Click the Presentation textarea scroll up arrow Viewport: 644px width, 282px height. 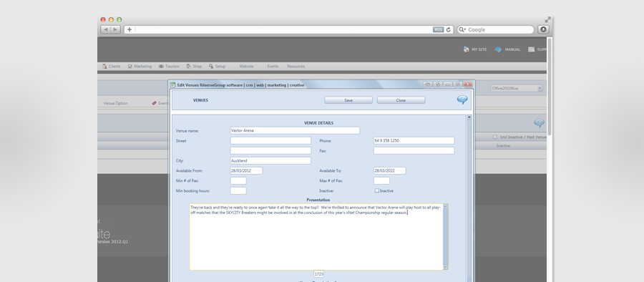click(x=446, y=206)
